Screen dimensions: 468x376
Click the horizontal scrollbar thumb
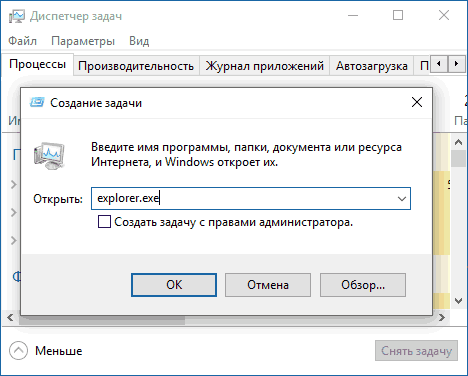tap(102, 320)
